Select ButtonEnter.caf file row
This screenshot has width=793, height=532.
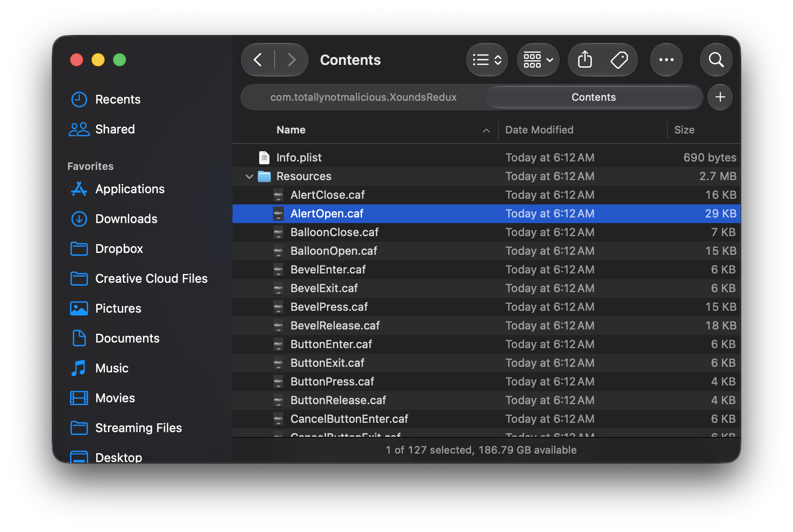(x=487, y=344)
